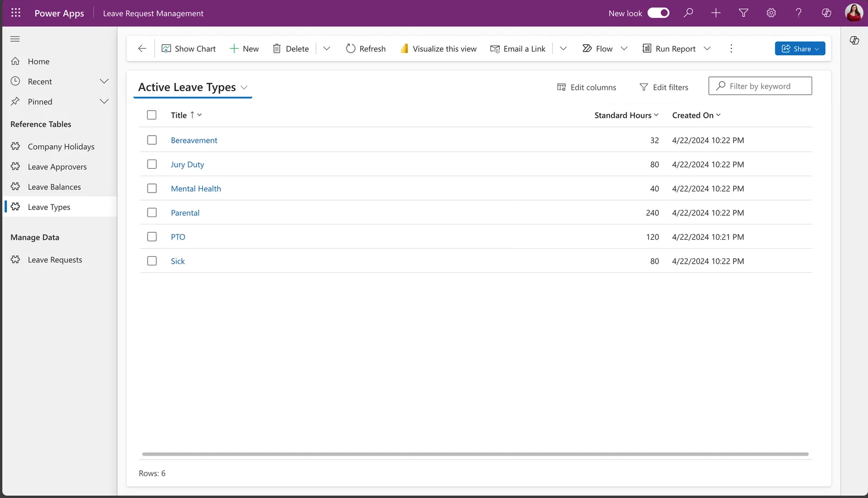Screen dimensions: 868x498
Task: Click the Show Chart button
Action: click(189, 48)
